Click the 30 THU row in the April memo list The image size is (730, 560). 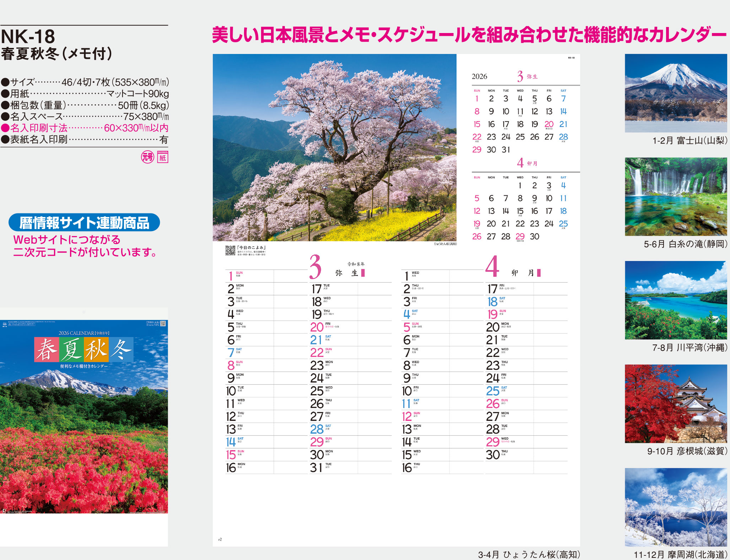pos(526,455)
